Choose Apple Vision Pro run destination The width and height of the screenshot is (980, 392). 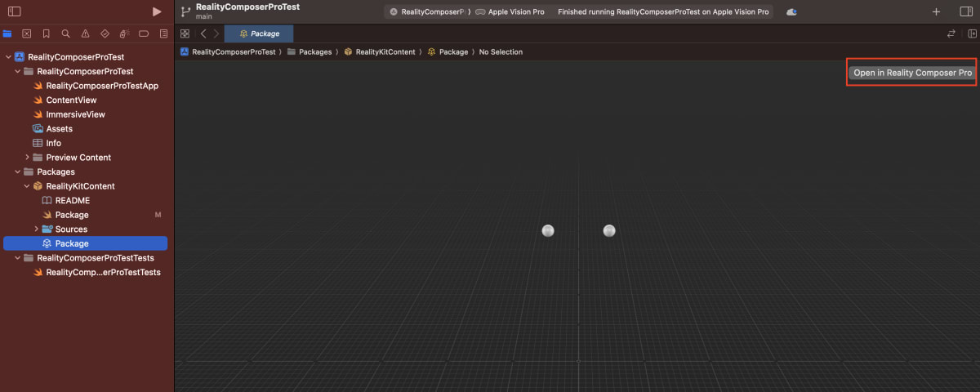click(x=510, y=12)
